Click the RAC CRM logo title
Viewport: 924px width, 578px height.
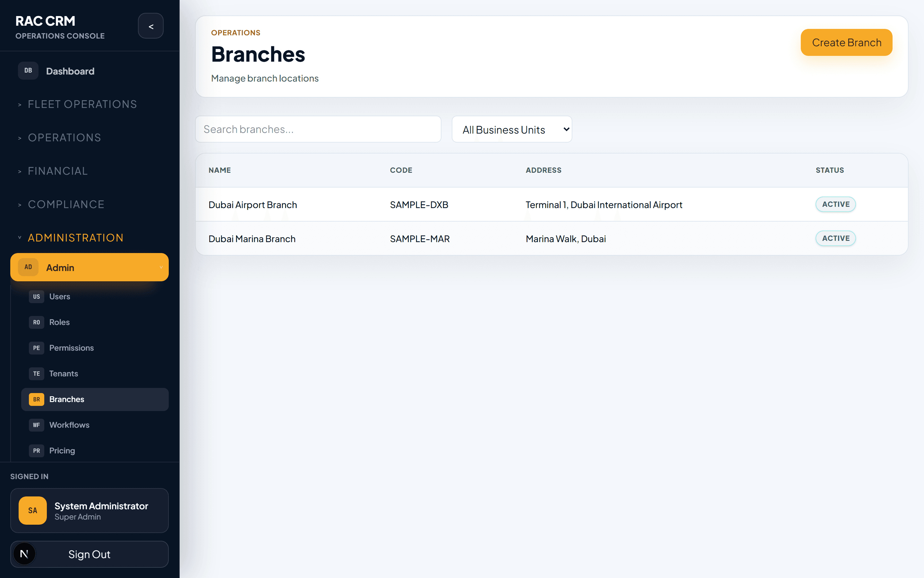tap(45, 21)
